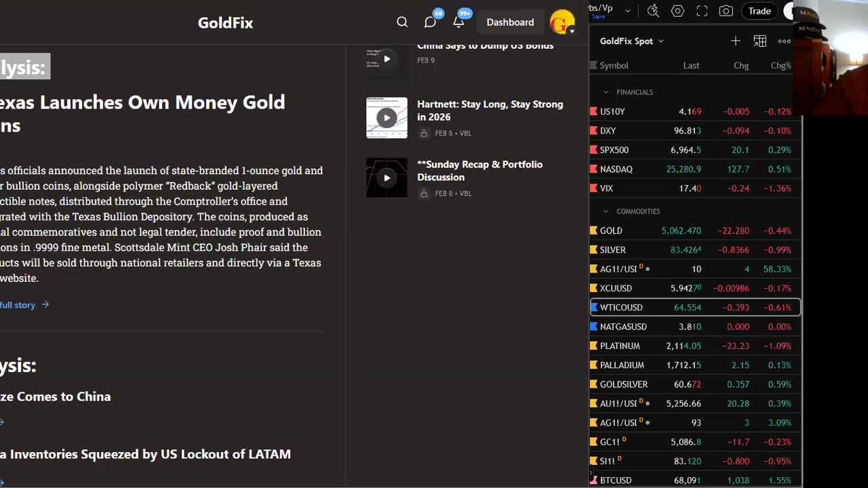
Task: Click the flag icon beside GOLD
Action: pyautogui.click(x=594, y=230)
